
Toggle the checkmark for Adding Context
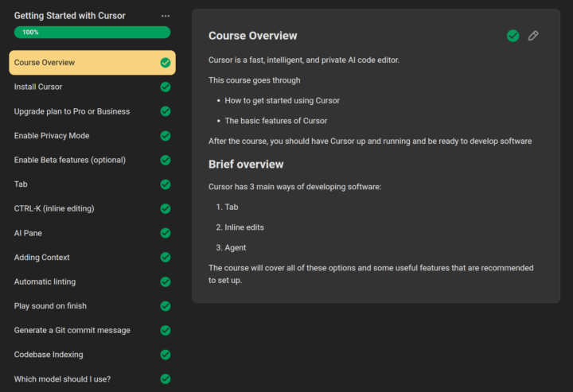166,258
